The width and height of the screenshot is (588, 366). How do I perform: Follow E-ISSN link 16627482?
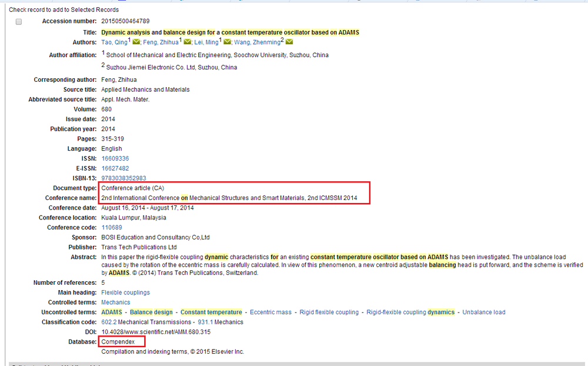coord(115,168)
